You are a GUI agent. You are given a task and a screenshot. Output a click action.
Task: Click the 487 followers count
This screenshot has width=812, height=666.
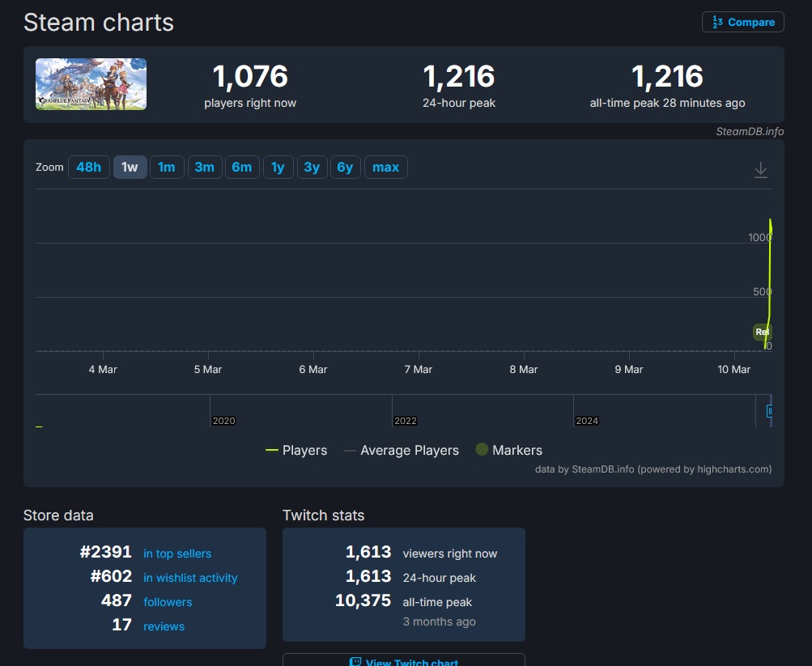(x=117, y=600)
